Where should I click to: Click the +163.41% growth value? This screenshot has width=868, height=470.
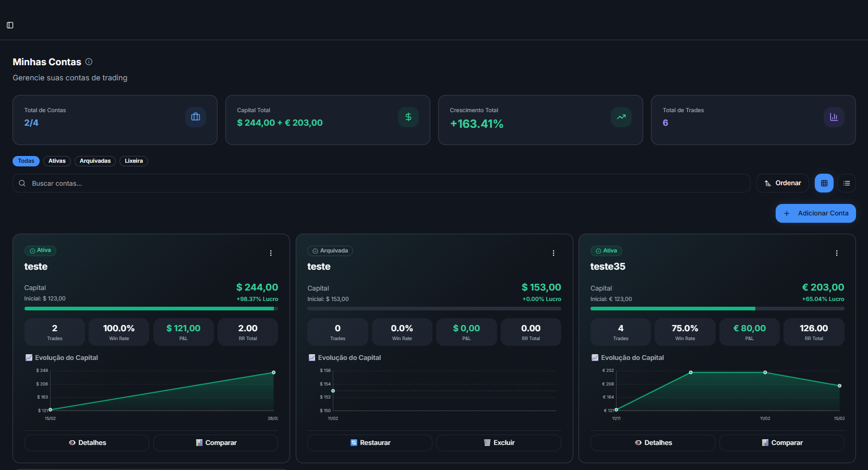point(477,124)
